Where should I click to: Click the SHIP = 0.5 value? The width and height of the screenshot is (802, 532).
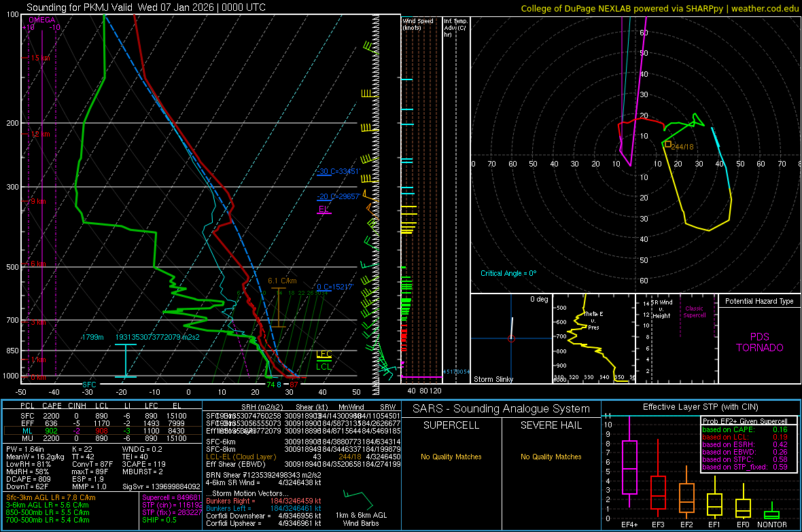(159, 520)
